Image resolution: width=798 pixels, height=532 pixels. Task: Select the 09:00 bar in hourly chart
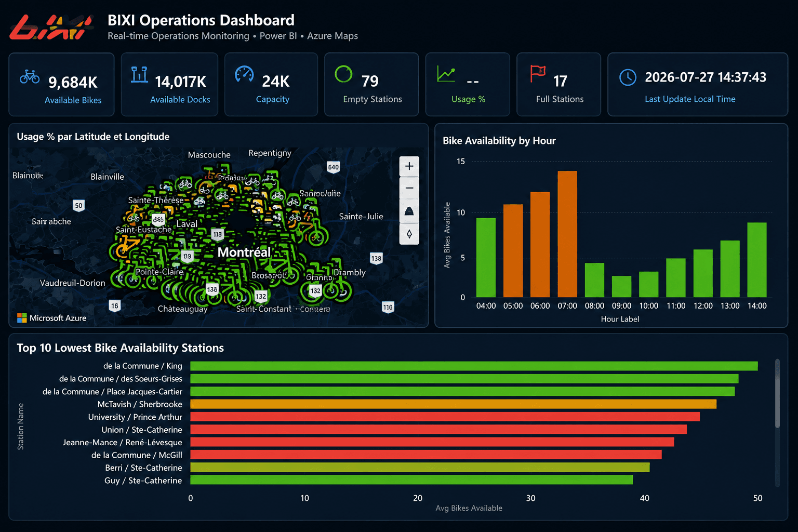click(x=621, y=287)
